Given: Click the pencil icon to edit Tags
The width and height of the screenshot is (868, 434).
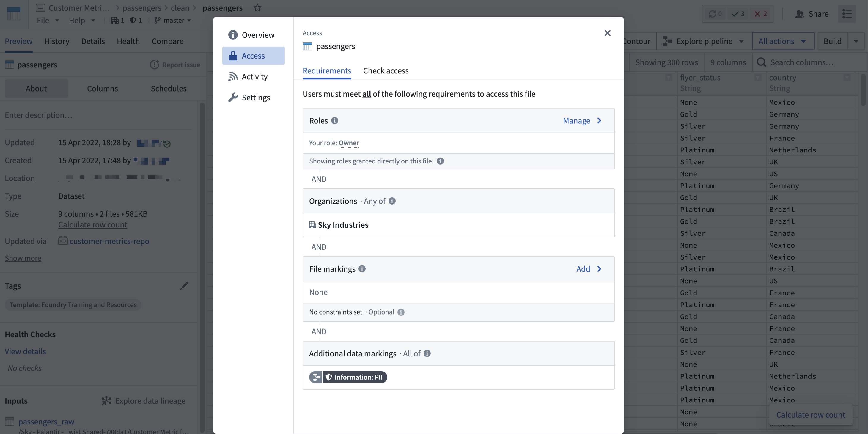Looking at the screenshot, I should [184, 285].
